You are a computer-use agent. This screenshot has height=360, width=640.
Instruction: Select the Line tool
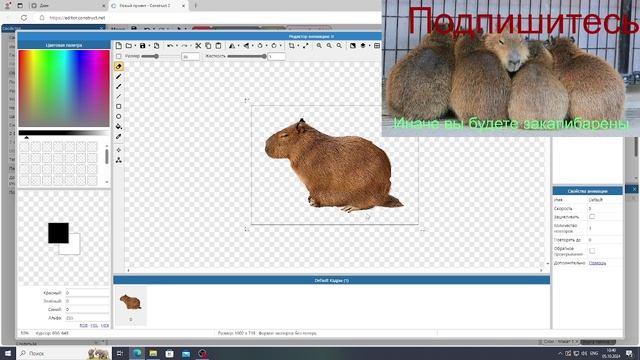point(118,96)
